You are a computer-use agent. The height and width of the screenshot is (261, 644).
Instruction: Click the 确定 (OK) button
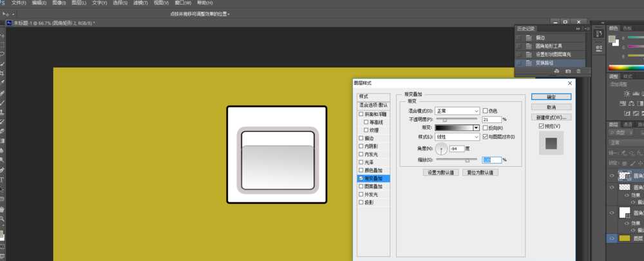[x=551, y=97]
